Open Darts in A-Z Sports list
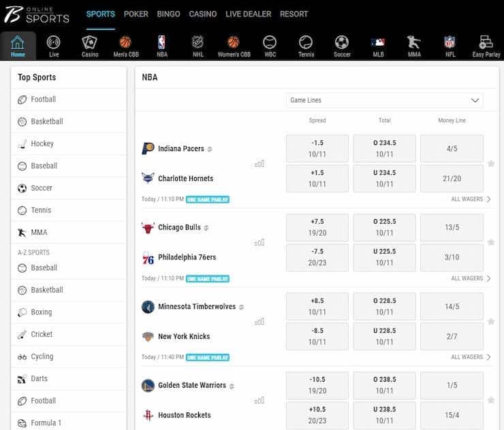Viewport: 504px width, 430px height. (x=69, y=378)
